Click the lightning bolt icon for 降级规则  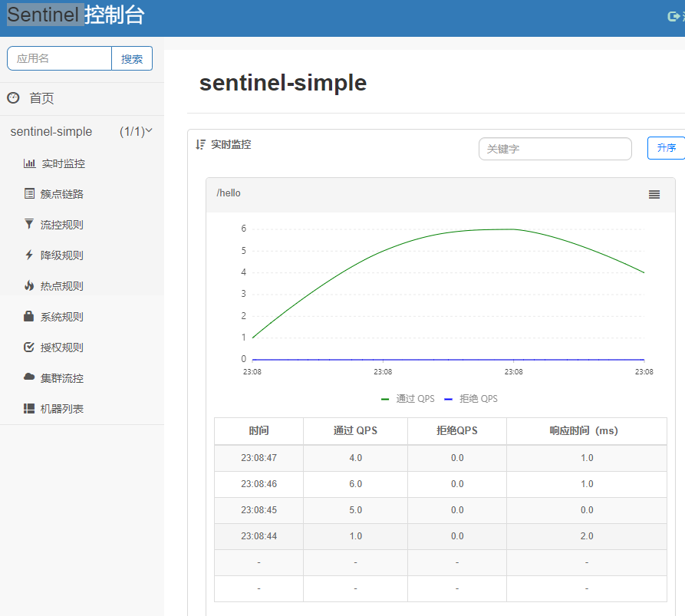coord(29,255)
